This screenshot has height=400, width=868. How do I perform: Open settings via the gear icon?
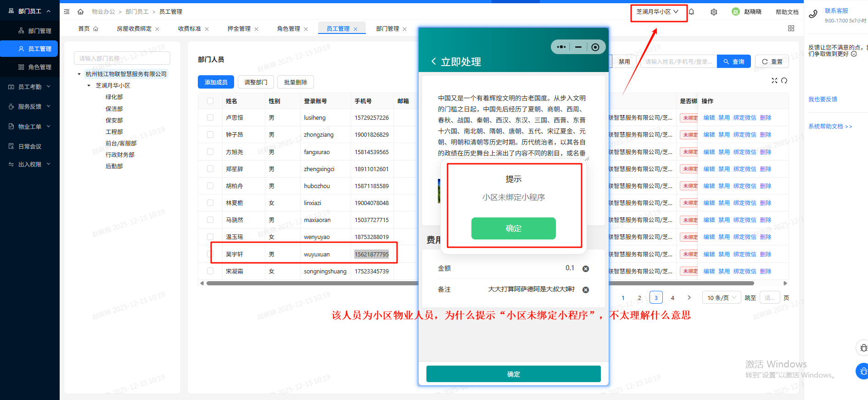click(714, 12)
